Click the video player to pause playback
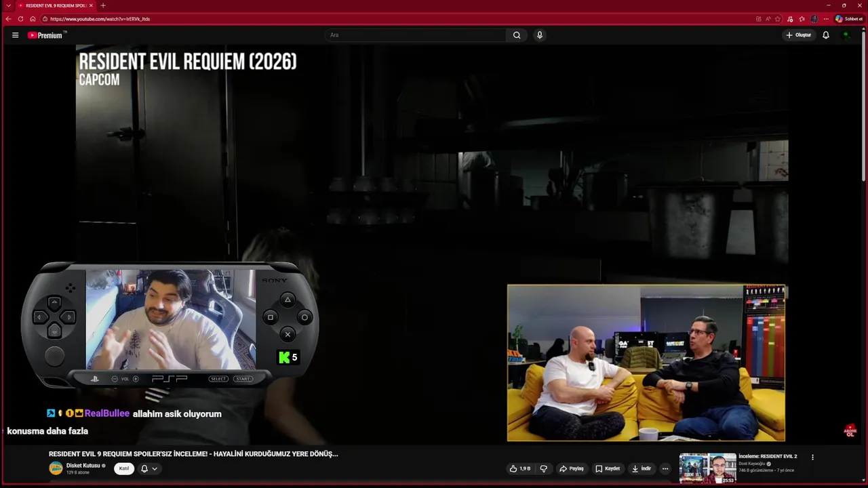 [431, 244]
